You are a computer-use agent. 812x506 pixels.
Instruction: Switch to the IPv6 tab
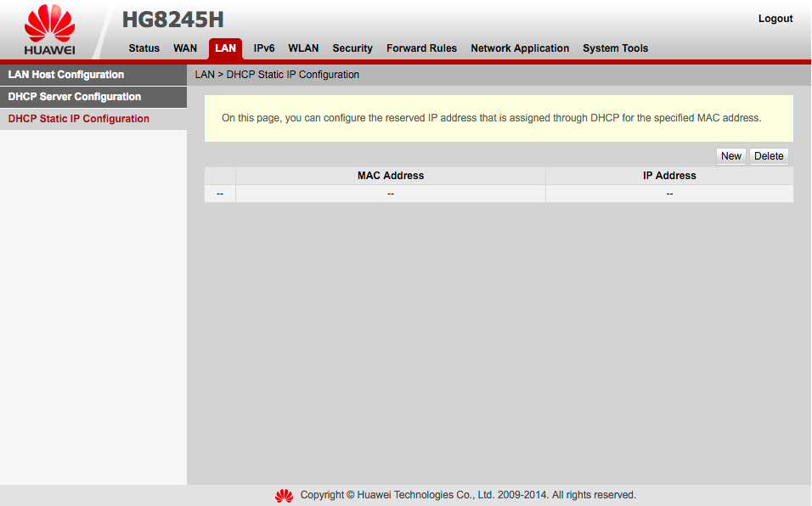[264, 48]
